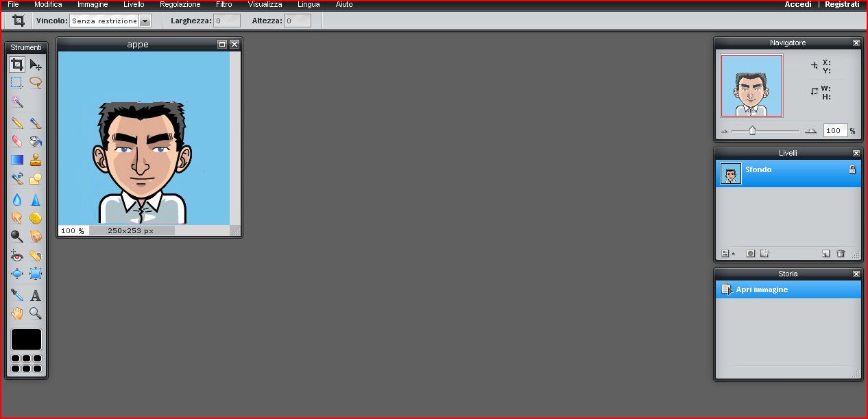This screenshot has width=868, height=419.
Task: Choose the Type tool
Action: 36,294
